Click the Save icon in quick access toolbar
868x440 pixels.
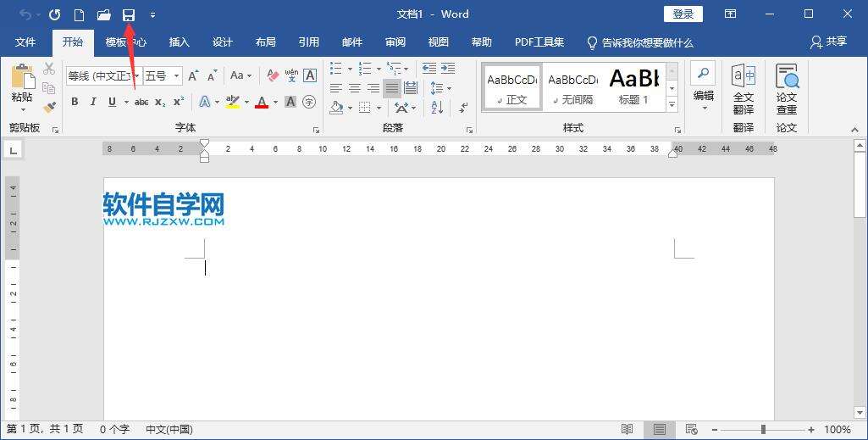(129, 14)
